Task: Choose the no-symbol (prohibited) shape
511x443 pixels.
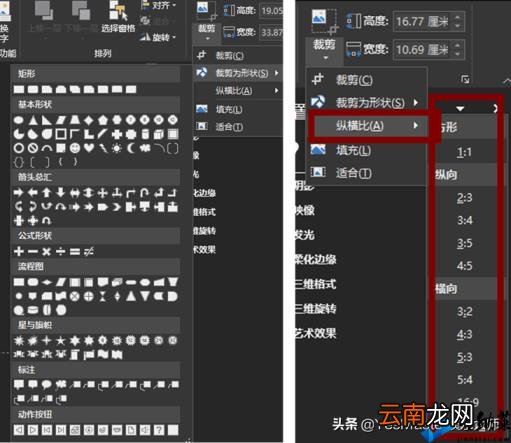Action: click(33, 148)
